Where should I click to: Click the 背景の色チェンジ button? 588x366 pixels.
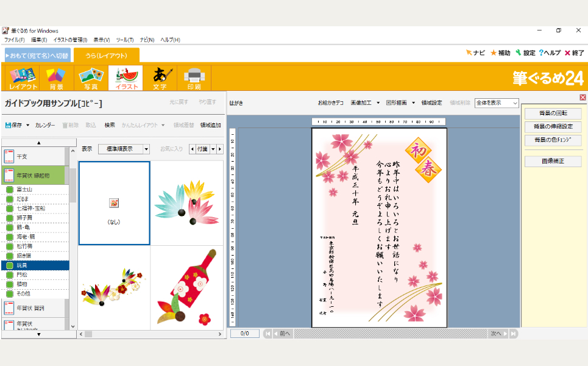553,140
